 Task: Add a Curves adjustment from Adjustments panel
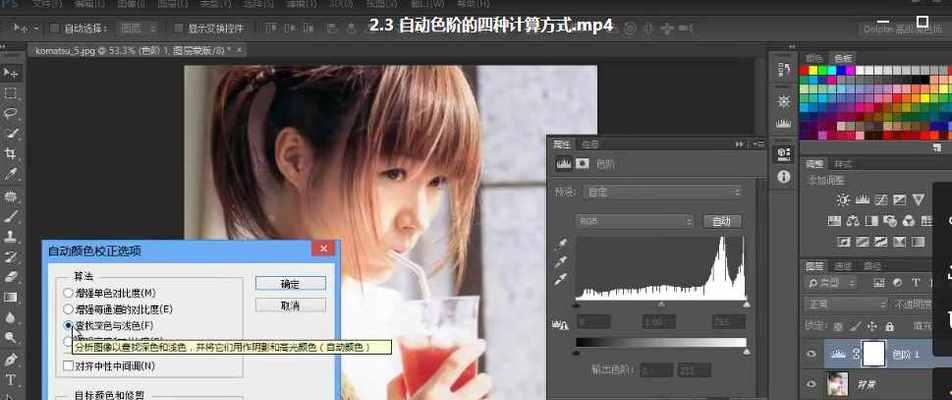click(881, 200)
